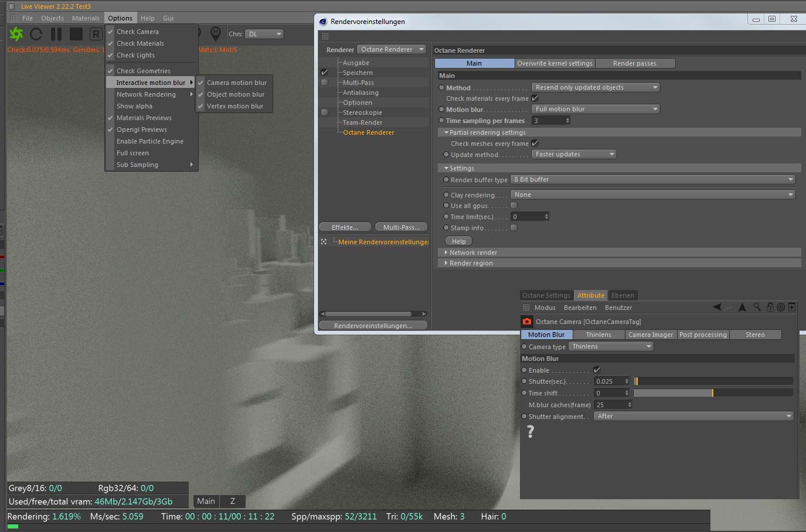Toggle Check materials every frame checkbox
Viewport: 806px width, 532px height.
click(535, 98)
